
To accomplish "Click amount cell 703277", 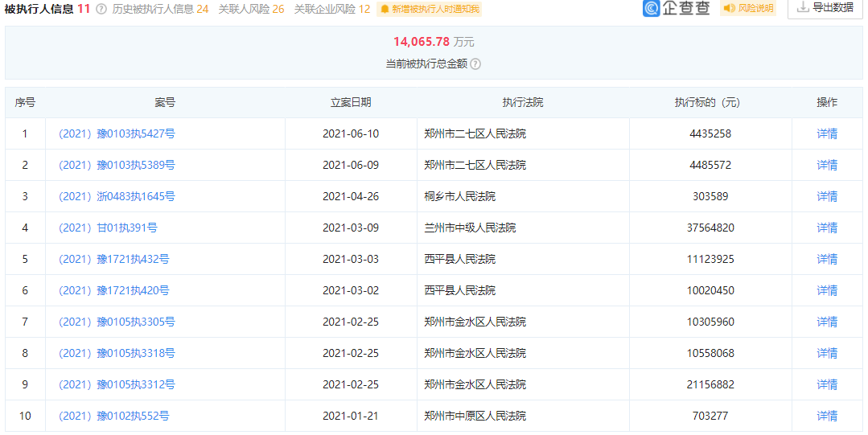I will [710, 416].
